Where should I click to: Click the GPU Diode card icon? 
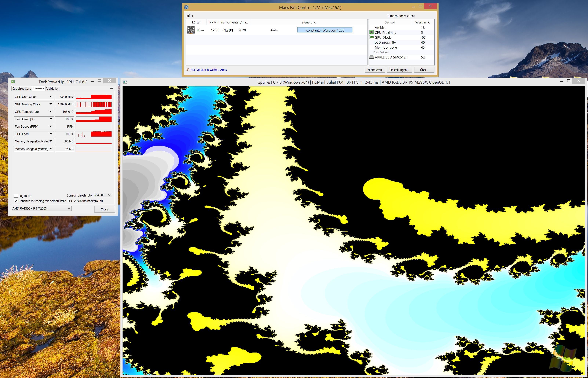[x=372, y=37]
